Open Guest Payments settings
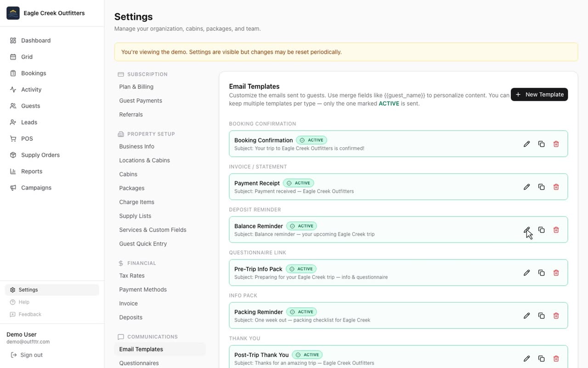Viewport: 588px width, 368px height. pos(160,100)
